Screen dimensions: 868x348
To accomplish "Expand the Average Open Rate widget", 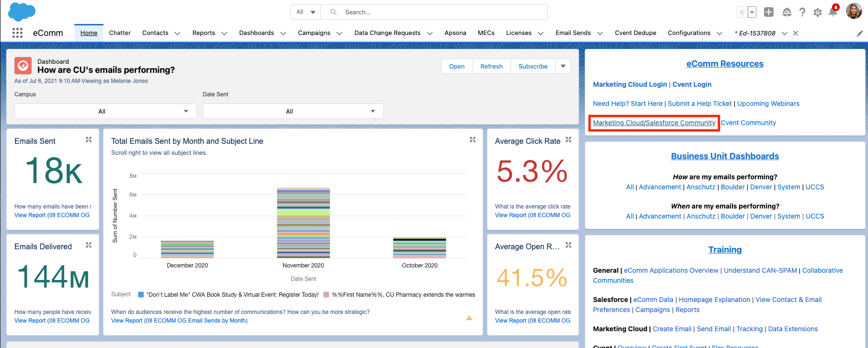I will (568, 245).
